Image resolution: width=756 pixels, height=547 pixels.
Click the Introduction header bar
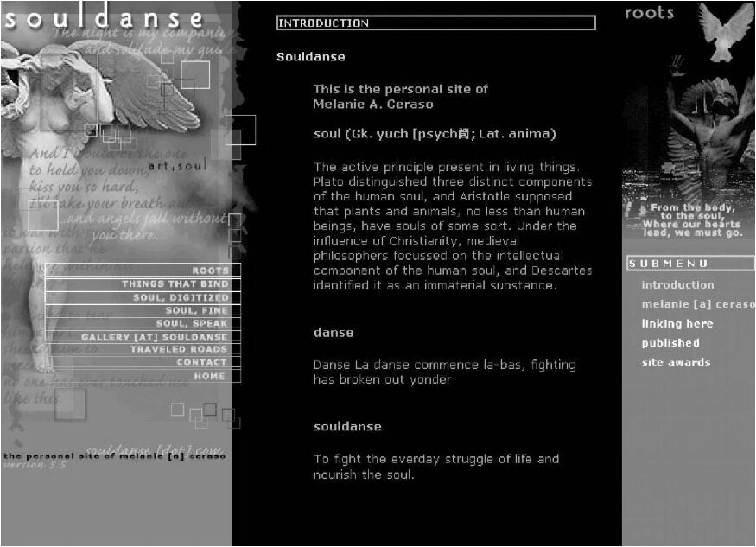pyautogui.click(x=435, y=23)
